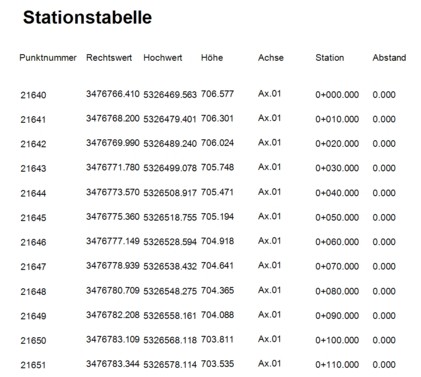Select height value 703.811
The image size is (421, 377).
[217, 339]
